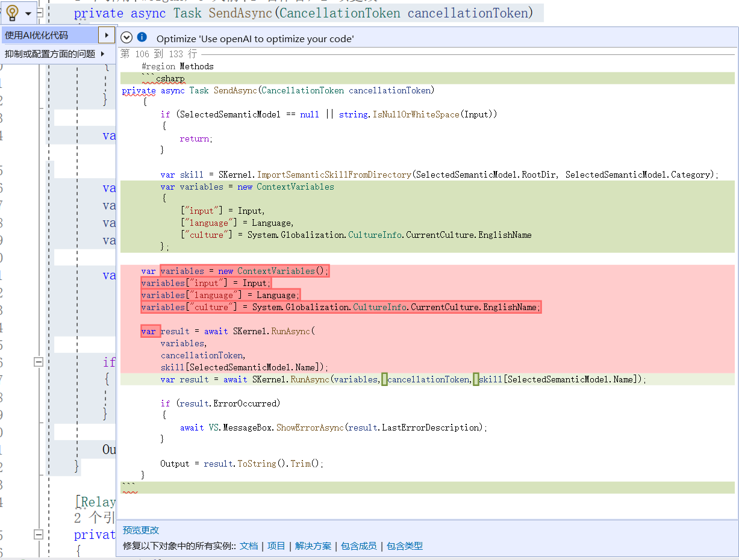Open the lightbulb dropdown arrow
Viewport: 739px width, 560px height.
(28, 13)
